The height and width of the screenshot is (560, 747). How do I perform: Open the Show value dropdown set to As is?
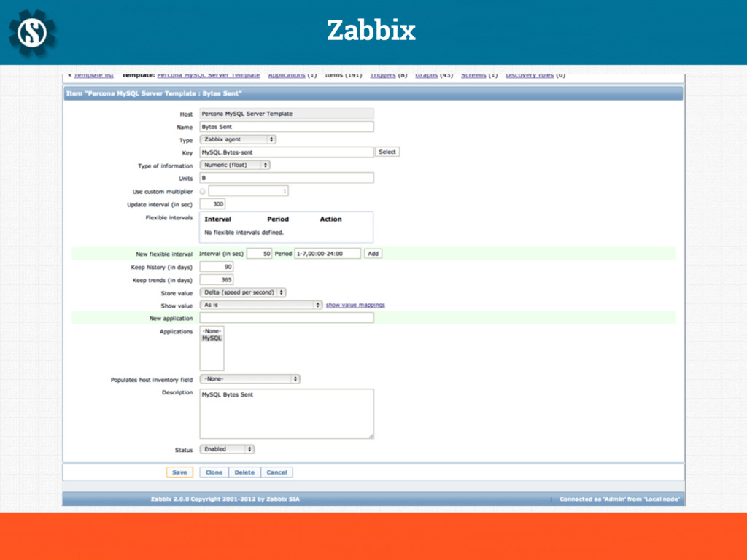(260, 305)
